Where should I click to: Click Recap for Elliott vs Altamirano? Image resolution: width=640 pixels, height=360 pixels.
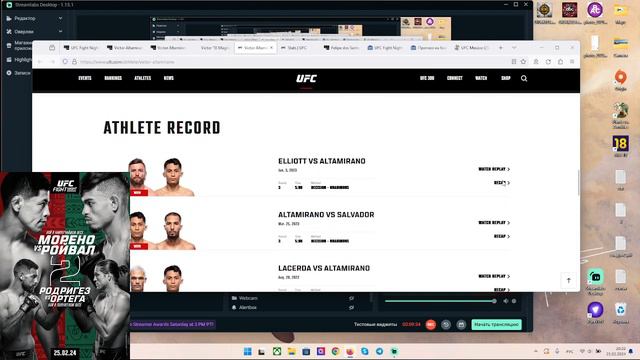[x=502, y=183]
